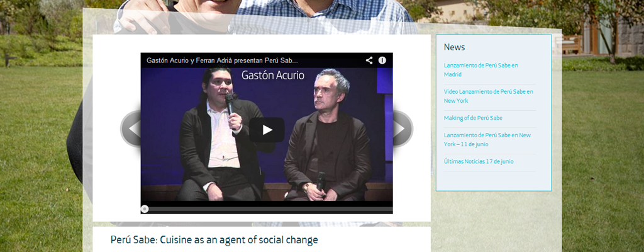Click the "Perú Sabe: Cuisine as an agent" heading
The image size is (644, 252).
[x=214, y=240]
